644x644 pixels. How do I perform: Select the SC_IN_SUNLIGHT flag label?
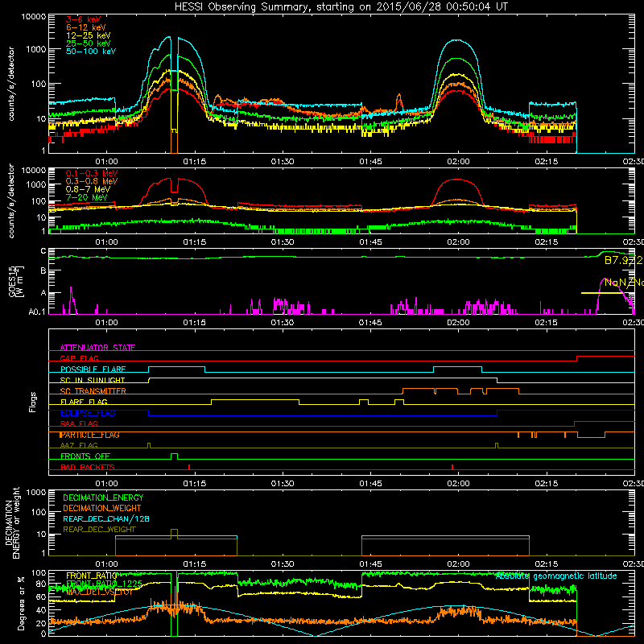pos(93,380)
